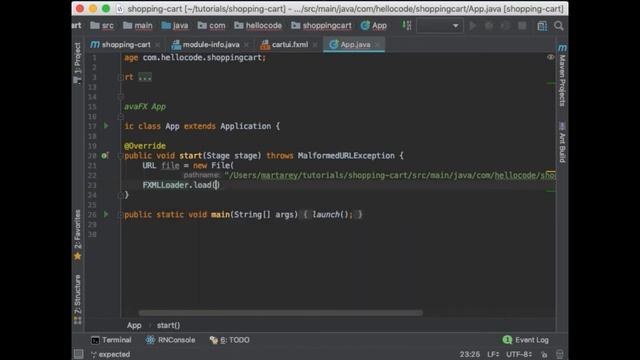
Task: Open the hellocode package breadcrumb
Action: tap(258, 25)
